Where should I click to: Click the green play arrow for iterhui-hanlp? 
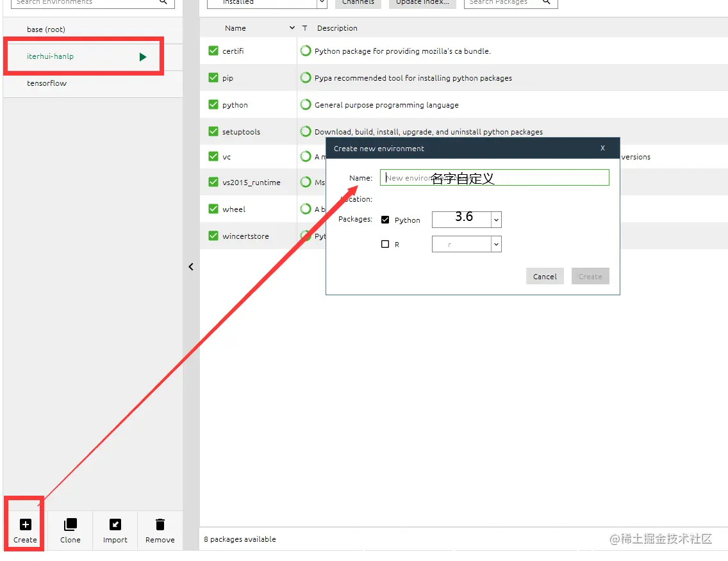[x=142, y=56]
